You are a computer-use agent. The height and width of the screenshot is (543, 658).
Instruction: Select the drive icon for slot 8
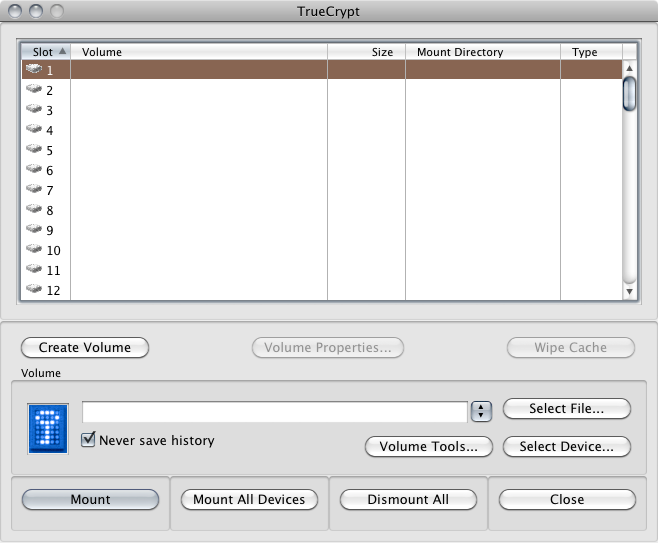point(34,209)
